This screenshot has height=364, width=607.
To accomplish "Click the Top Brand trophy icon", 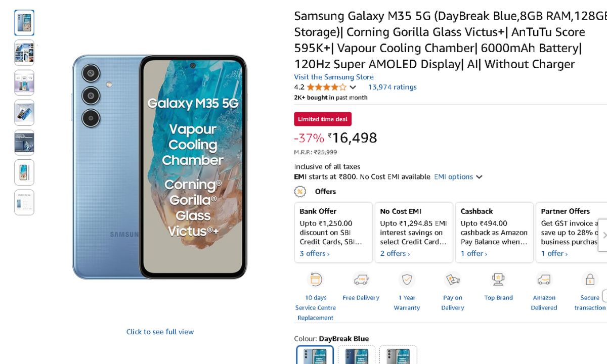I will coord(498,280).
